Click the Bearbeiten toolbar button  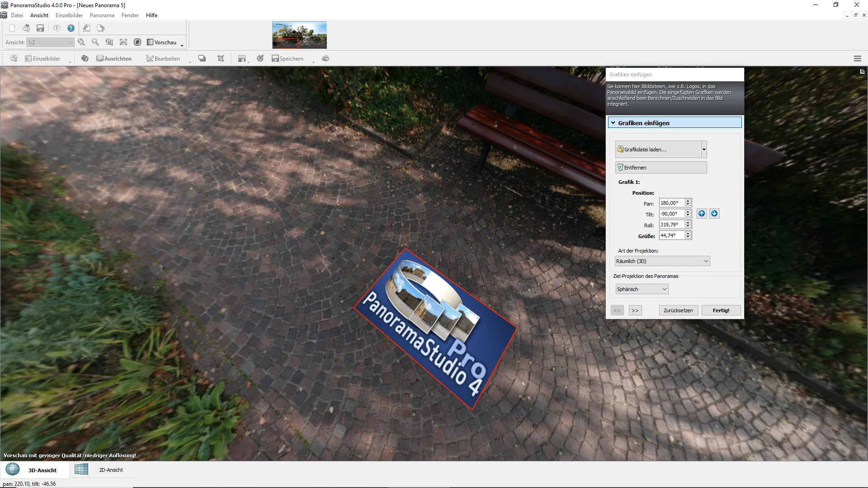[163, 58]
